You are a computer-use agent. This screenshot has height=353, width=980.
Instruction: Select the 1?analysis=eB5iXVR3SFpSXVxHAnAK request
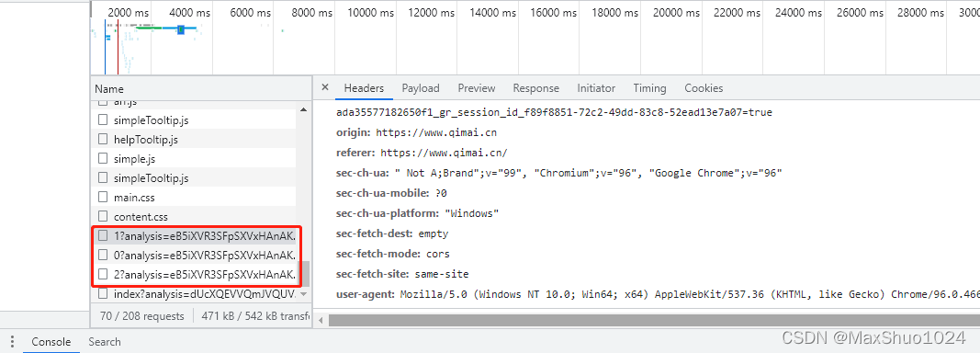(195, 236)
